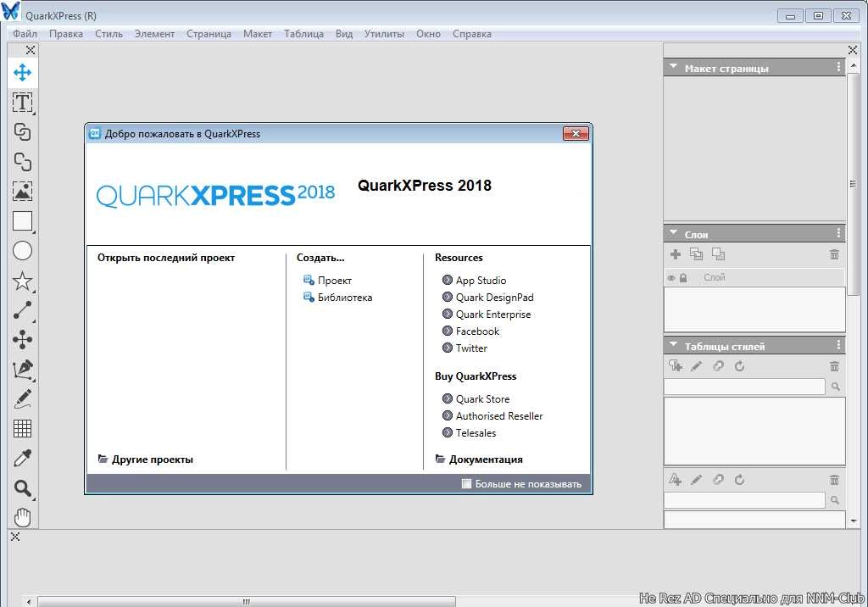The width and height of the screenshot is (868, 607).
Task: Open the Quark DesignPad link
Action: pos(488,298)
